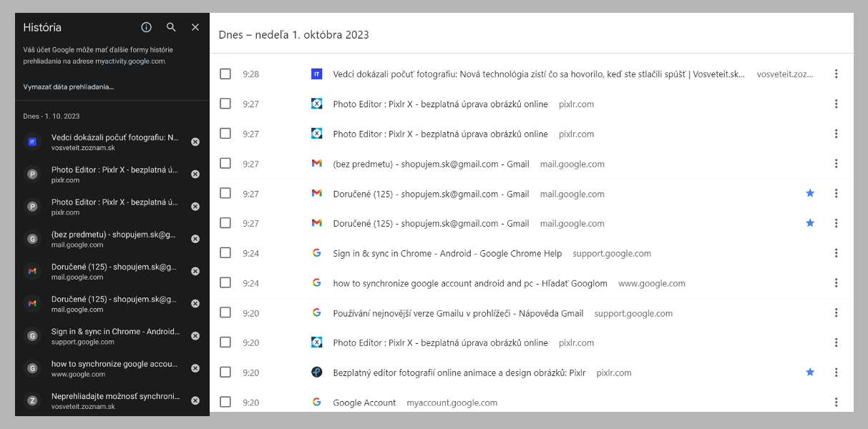Screen dimensions: 868x429
Task: Click 'www.google.com' domain in main history list
Action: coord(652,283)
